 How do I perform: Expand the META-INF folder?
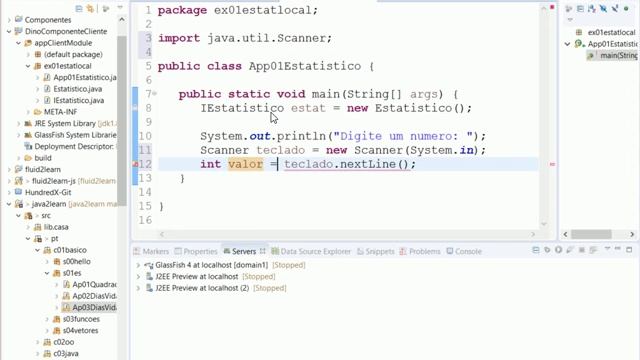click(x=28, y=112)
